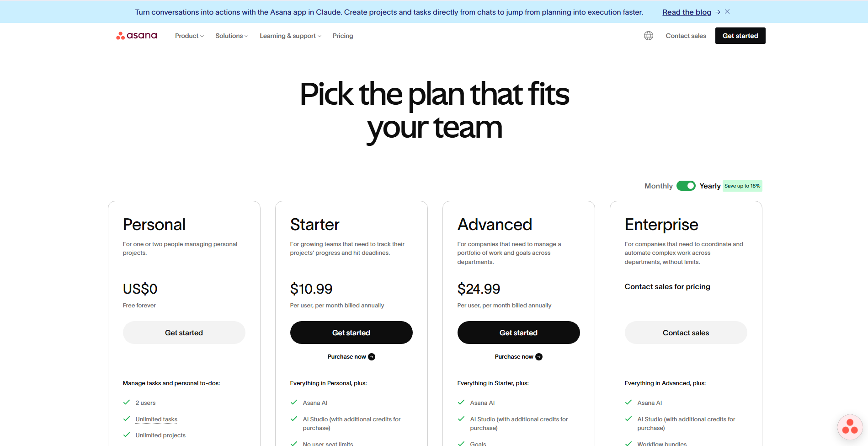This screenshot has height=446, width=868.
Task: Click the arrow icon beside Read the blog
Action: (x=718, y=12)
